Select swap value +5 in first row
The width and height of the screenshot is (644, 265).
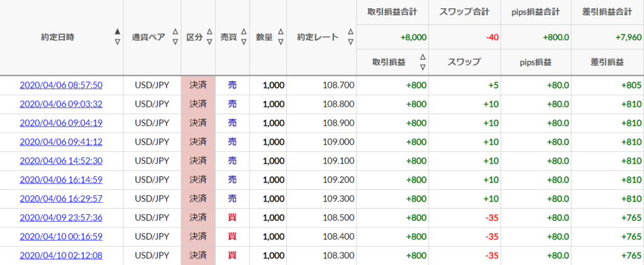coord(494,85)
